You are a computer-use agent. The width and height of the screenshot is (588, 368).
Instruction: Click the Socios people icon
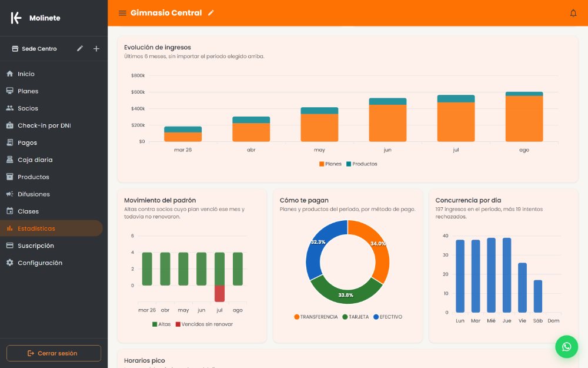point(10,108)
